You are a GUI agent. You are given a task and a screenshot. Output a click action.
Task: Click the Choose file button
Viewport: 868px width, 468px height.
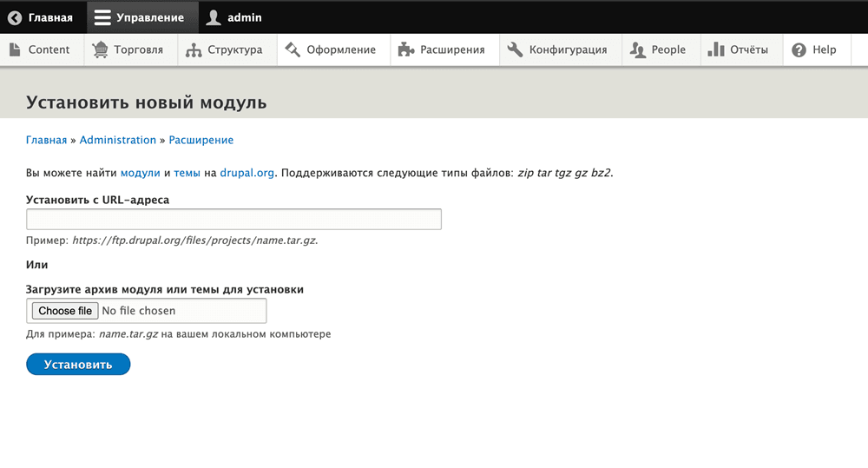click(65, 311)
